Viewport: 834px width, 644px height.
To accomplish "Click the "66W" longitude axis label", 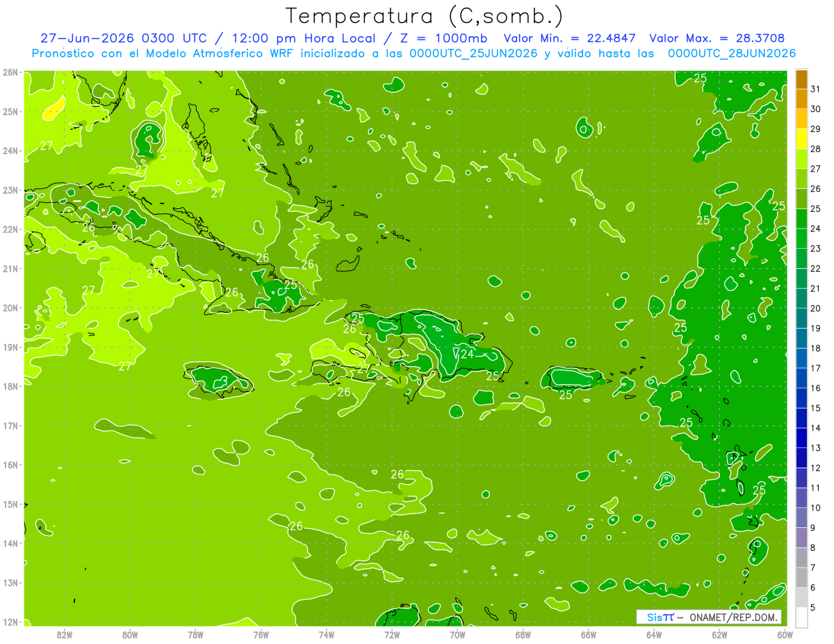I will tap(589, 634).
